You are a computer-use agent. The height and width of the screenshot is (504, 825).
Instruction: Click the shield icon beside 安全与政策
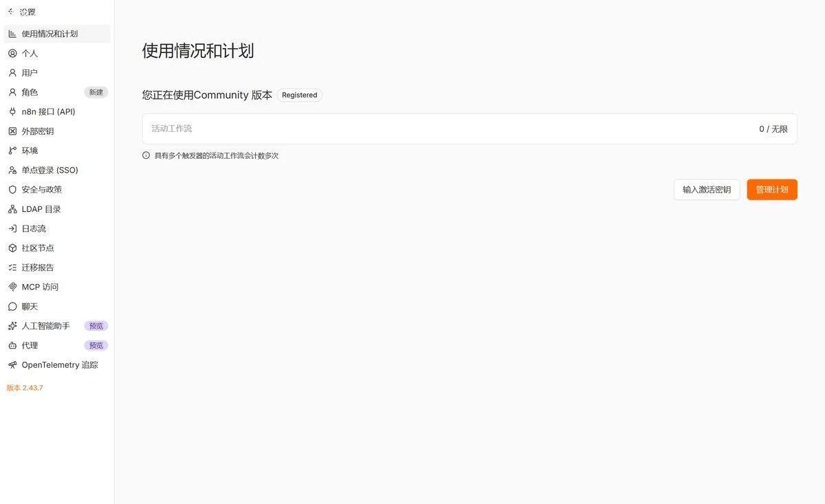pos(12,189)
